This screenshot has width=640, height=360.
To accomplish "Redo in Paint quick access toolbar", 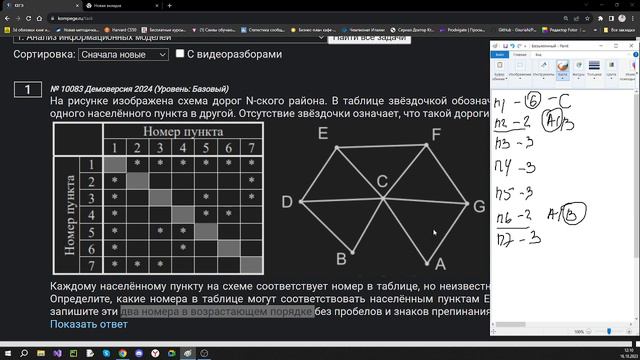I will [x=519, y=46].
